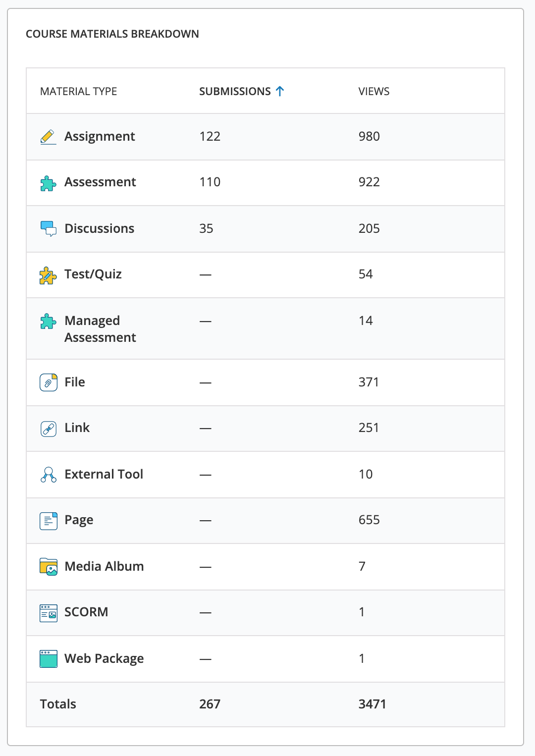
Task: Sort table by Submissions column header
Action: pos(235,92)
